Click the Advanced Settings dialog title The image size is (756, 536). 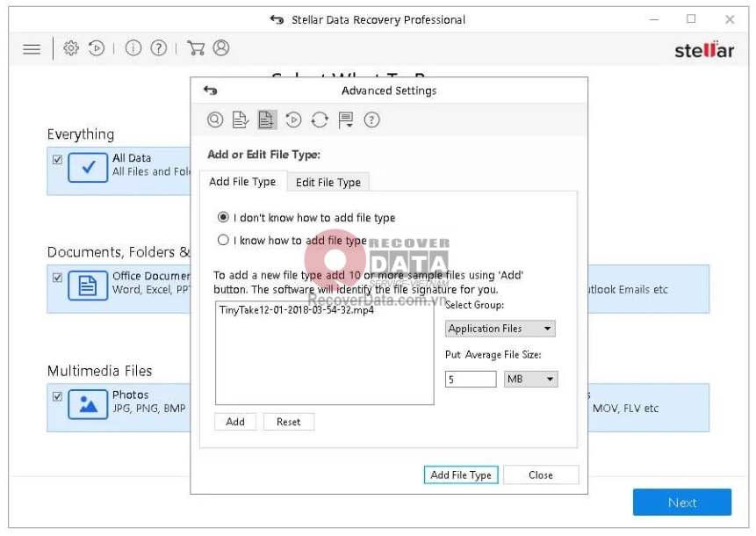click(x=389, y=91)
